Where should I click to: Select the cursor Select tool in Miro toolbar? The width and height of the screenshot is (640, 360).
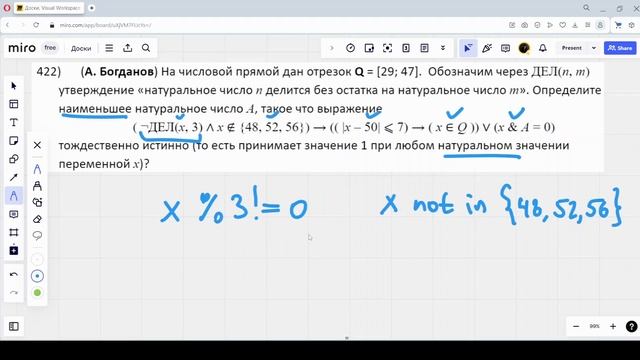pos(13,86)
